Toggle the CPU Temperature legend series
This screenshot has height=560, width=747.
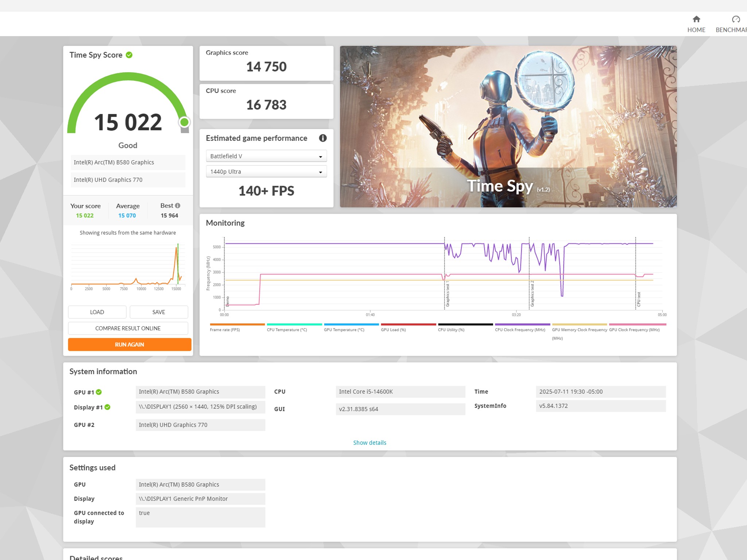click(287, 330)
